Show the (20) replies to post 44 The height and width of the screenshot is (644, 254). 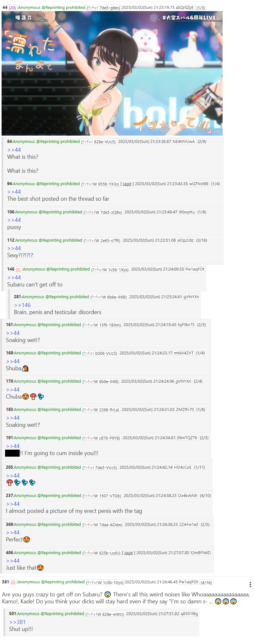(12, 8)
